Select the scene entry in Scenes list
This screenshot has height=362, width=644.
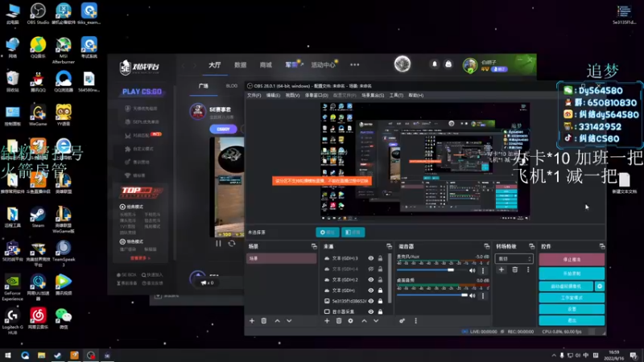click(281, 258)
